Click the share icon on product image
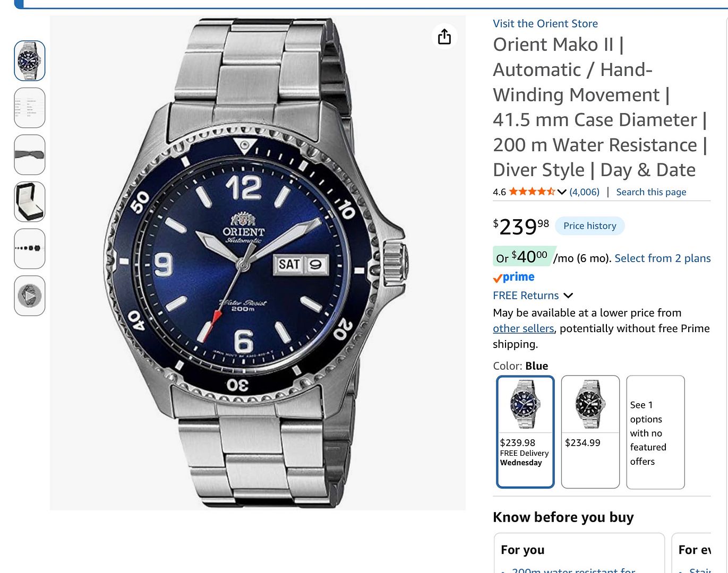Screen dimensions: 728x573 click(444, 37)
